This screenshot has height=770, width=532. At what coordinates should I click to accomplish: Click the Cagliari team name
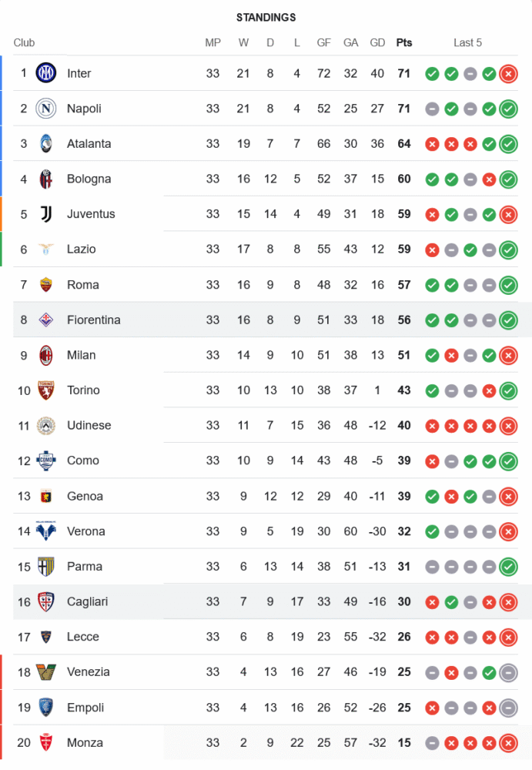click(89, 601)
